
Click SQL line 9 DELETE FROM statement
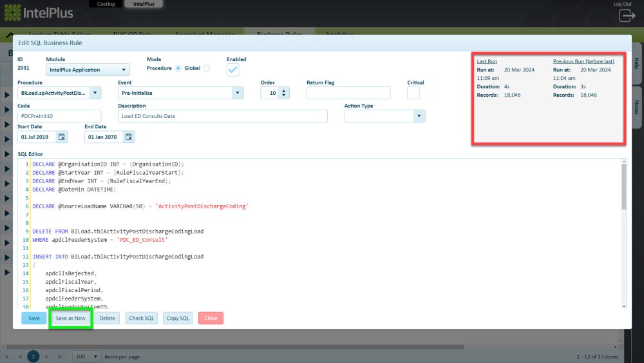tap(118, 231)
